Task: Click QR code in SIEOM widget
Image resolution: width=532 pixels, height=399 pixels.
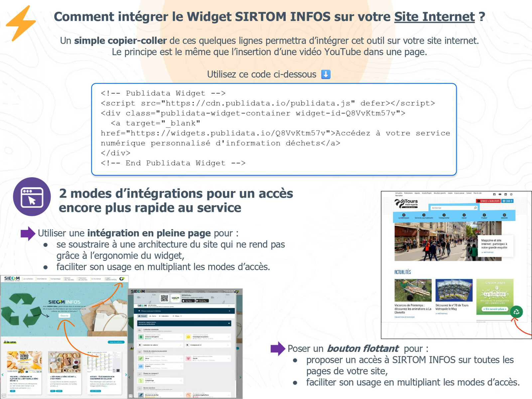Action: [164, 298]
